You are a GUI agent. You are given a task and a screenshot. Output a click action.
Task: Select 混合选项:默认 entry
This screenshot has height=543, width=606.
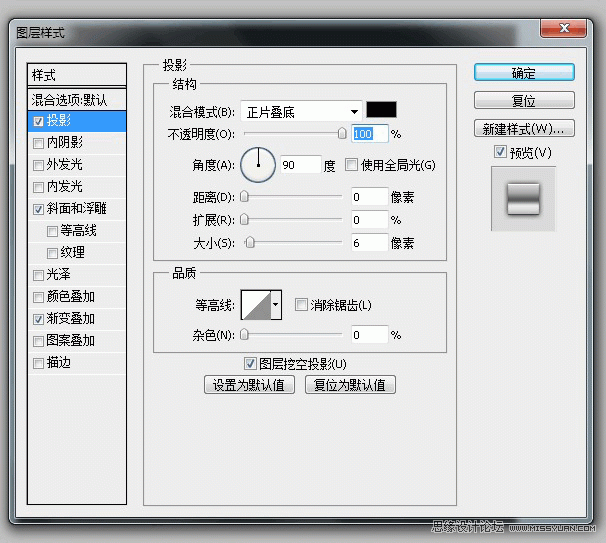(x=77, y=100)
